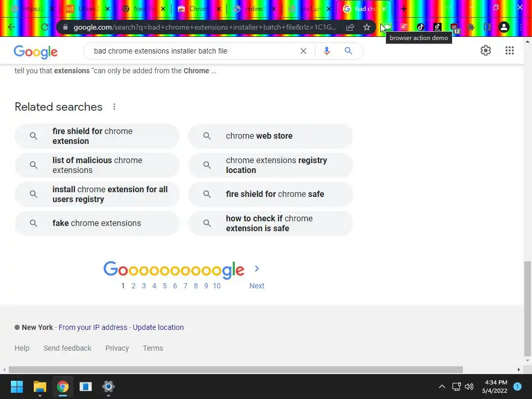Go to results page 3

coord(144,286)
